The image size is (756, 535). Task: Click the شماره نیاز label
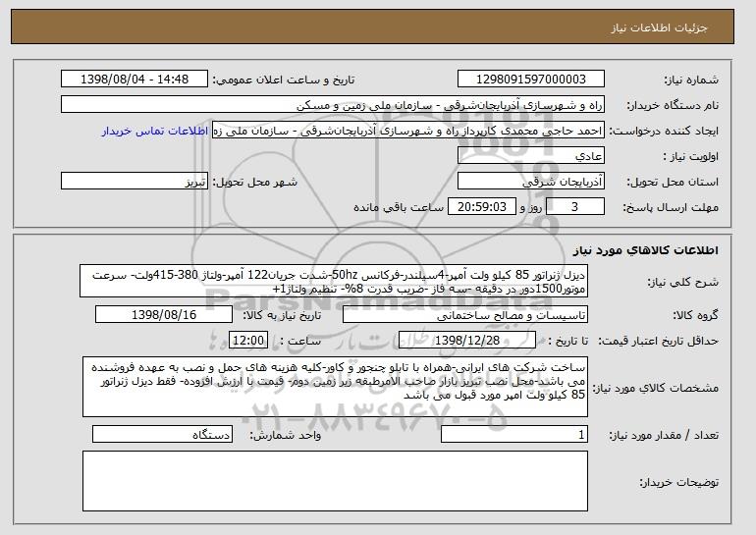(x=691, y=80)
